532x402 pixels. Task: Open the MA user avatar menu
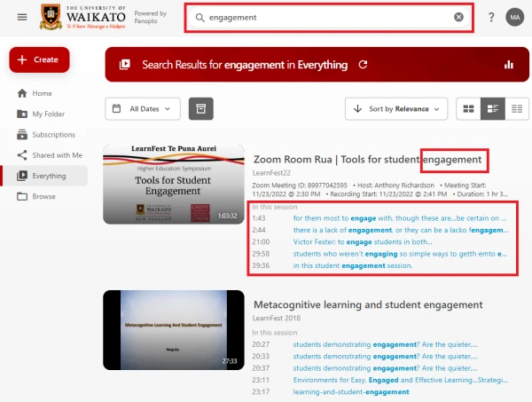(514, 17)
